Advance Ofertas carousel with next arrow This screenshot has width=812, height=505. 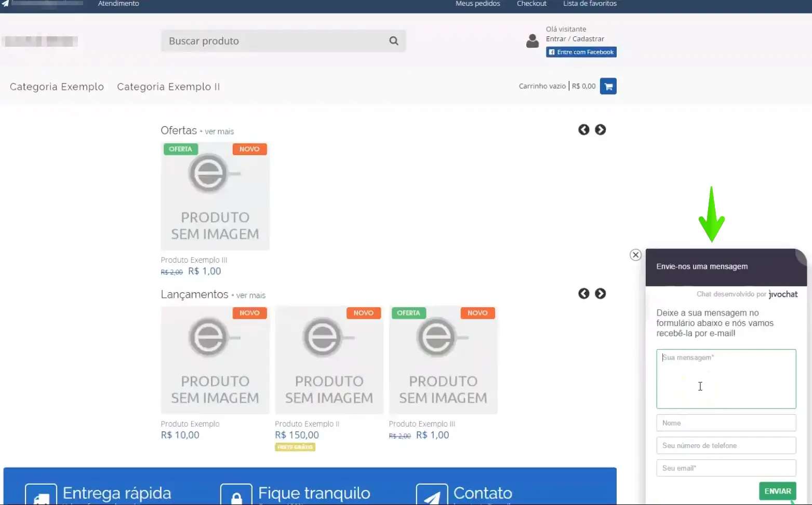[x=600, y=130]
